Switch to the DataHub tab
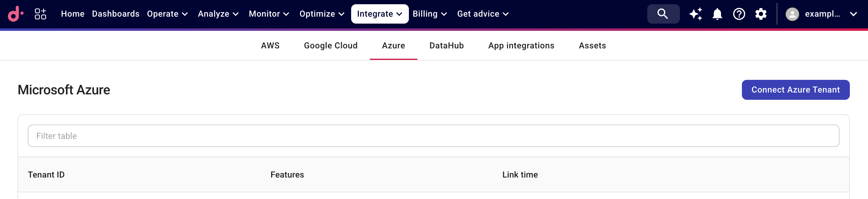The height and width of the screenshot is (199, 868). (446, 45)
